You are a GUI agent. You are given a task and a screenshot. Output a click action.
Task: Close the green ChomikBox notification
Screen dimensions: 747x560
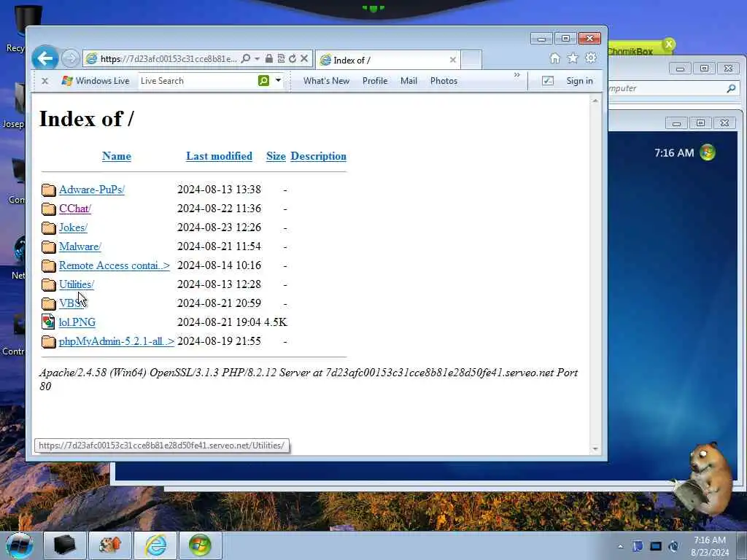click(669, 44)
